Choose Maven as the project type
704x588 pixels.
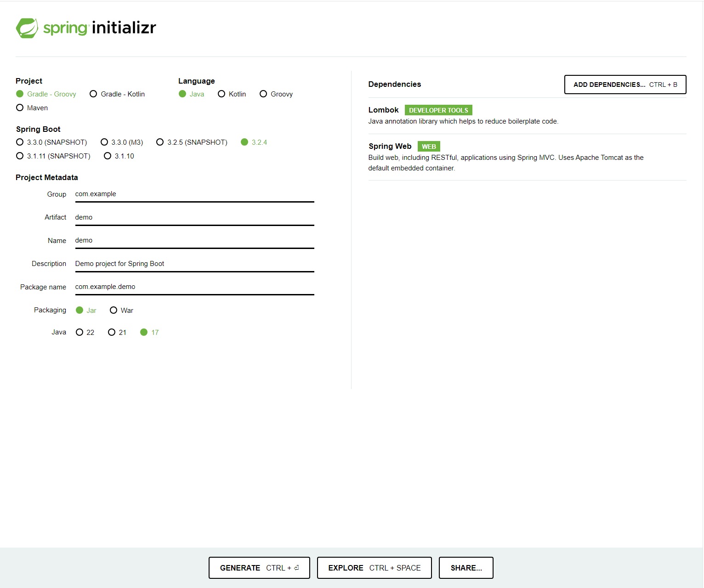tap(32, 108)
